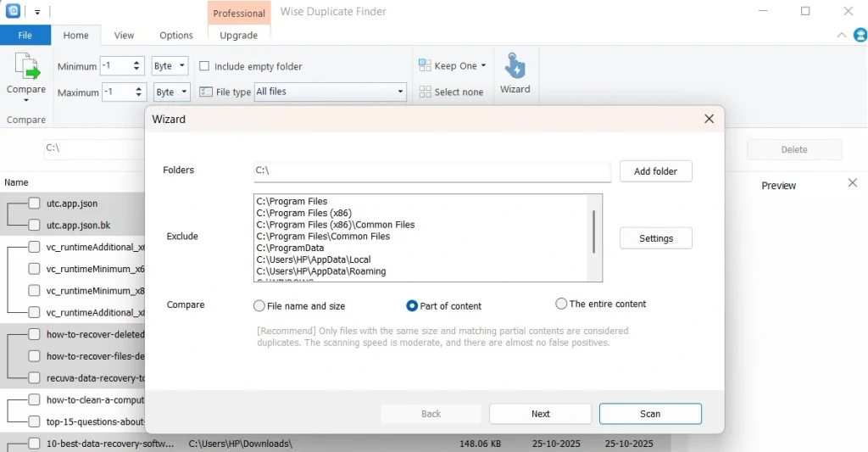Check the utc.app.json file checkbox

click(34, 204)
